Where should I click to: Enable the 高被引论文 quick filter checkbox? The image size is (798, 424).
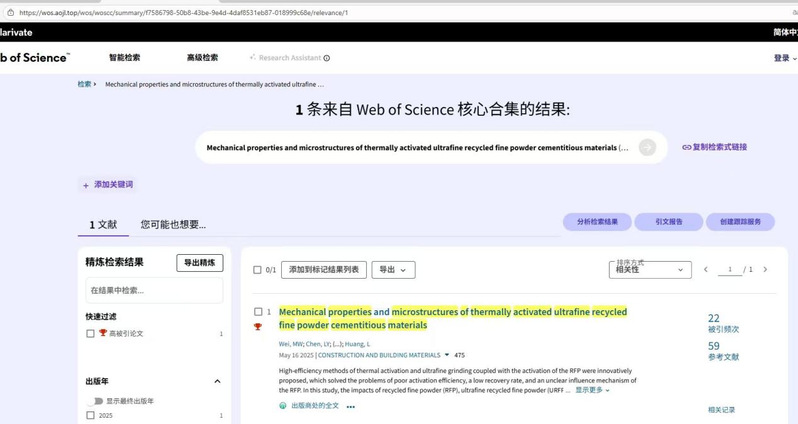(91, 333)
